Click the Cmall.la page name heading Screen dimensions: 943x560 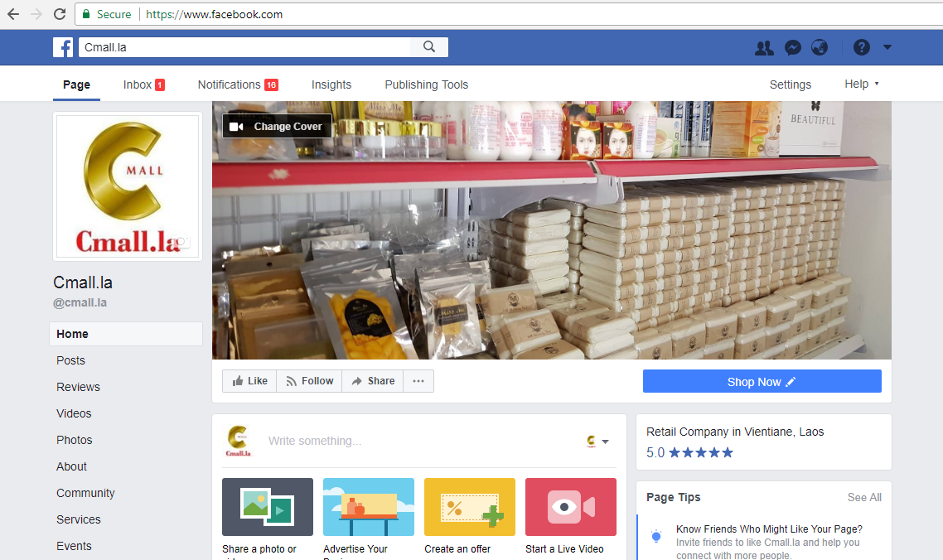[82, 282]
